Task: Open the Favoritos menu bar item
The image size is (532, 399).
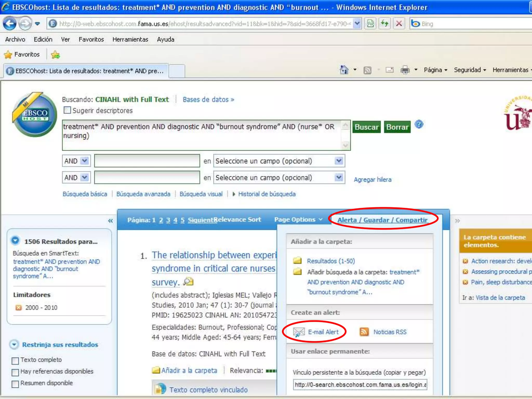Action: 91,39
